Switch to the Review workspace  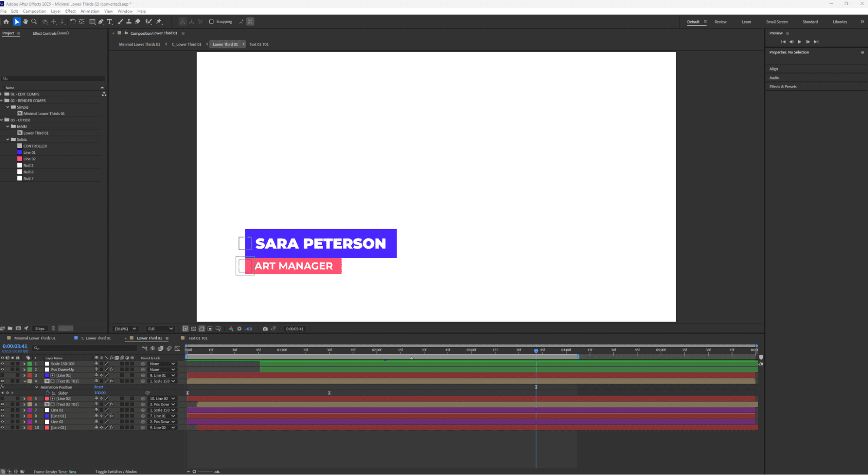pos(720,21)
